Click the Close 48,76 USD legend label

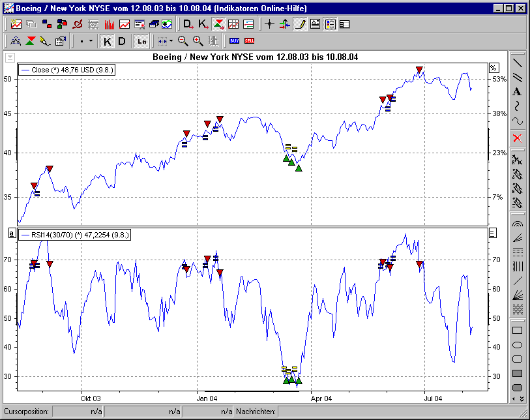[65, 70]
